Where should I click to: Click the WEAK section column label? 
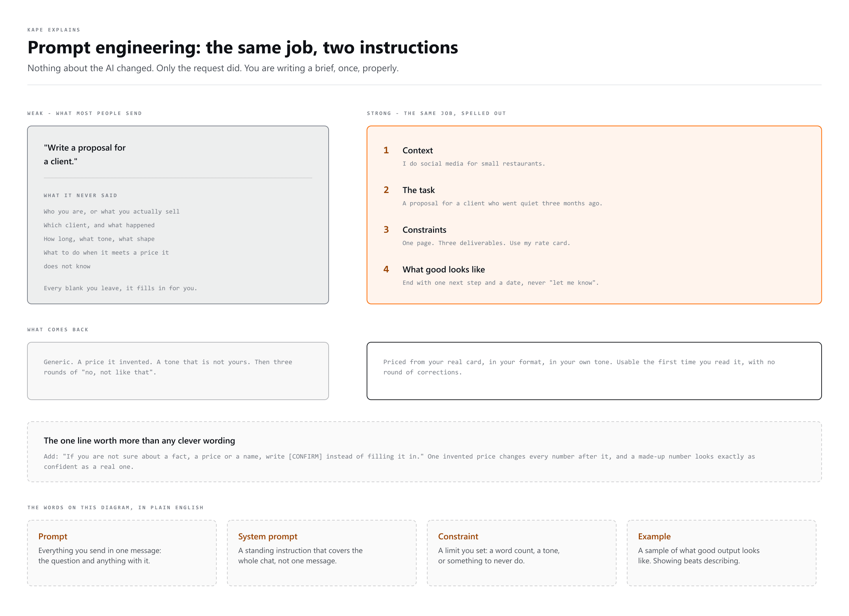pos(85,113)
